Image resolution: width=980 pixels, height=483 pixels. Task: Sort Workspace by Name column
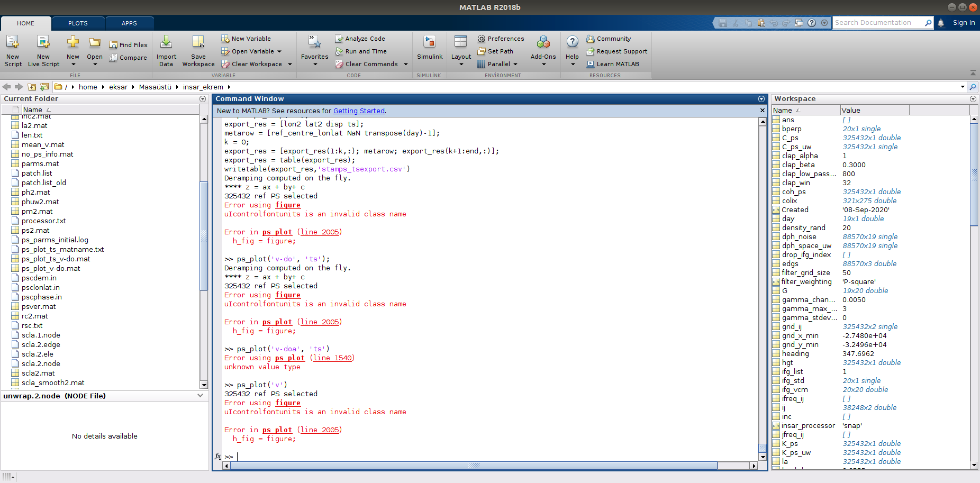(x=805, y=110)
